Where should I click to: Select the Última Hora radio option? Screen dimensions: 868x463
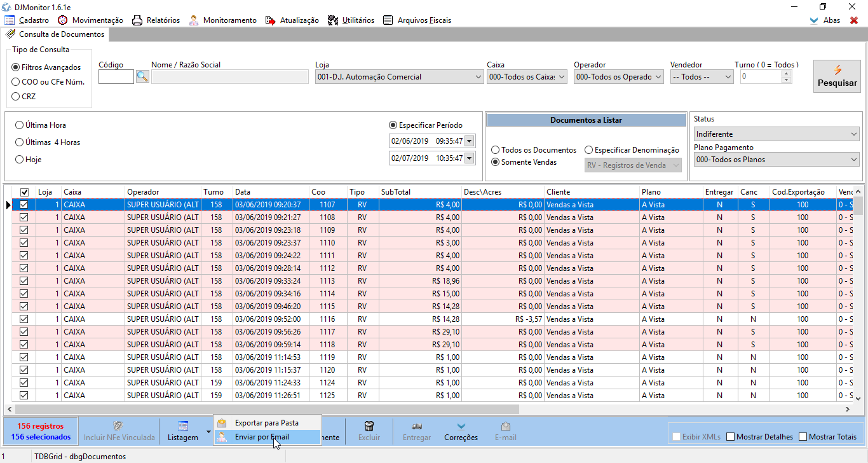20,125
